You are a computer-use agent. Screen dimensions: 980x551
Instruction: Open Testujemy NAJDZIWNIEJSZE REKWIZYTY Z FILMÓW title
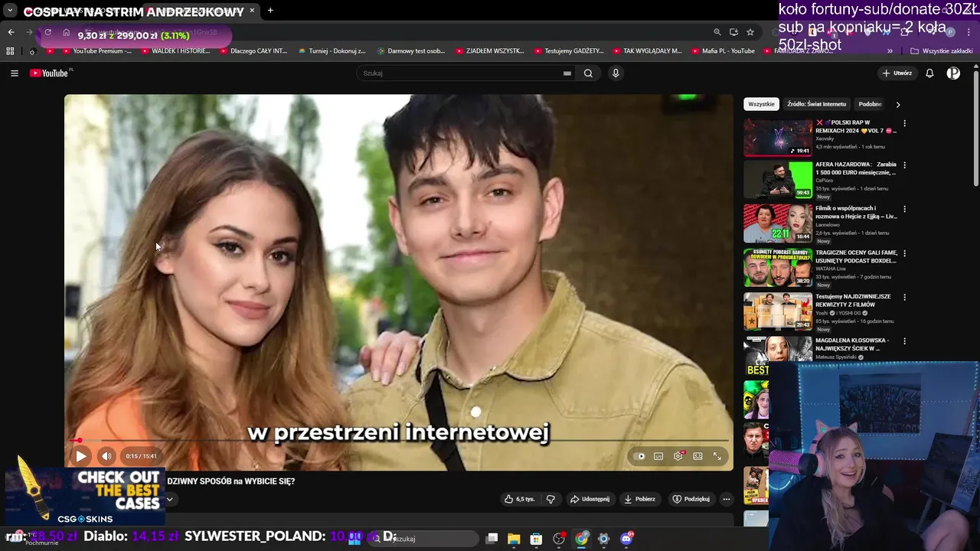[853, 301]
